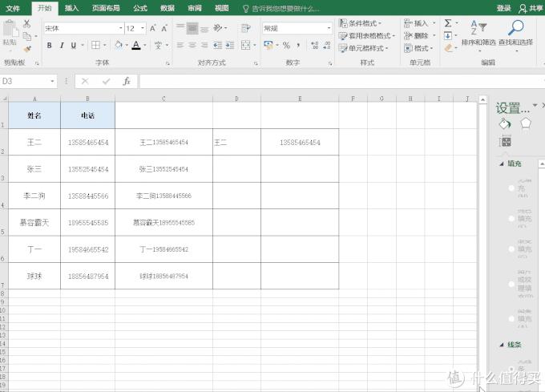Image resolution: width=545 pixels, height=392 pixels.
Task: Select cell containing 慕容霸天
Action: tap(34, 222)
